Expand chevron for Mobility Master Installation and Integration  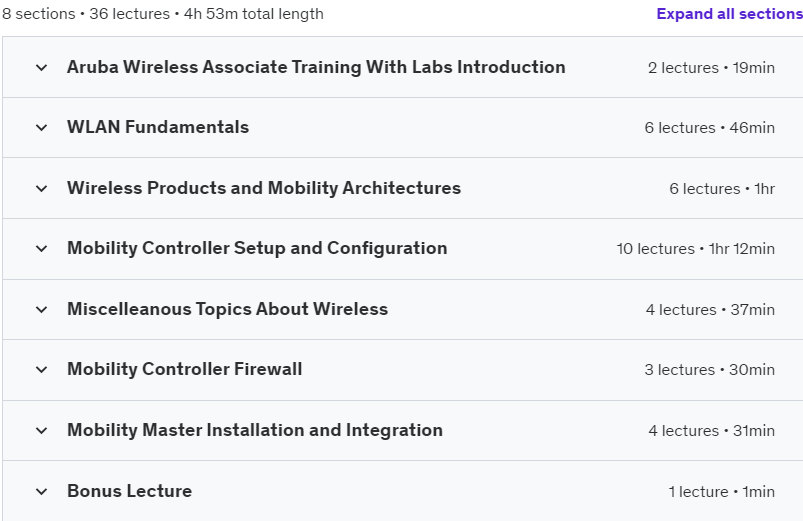[x=41, y=430]
